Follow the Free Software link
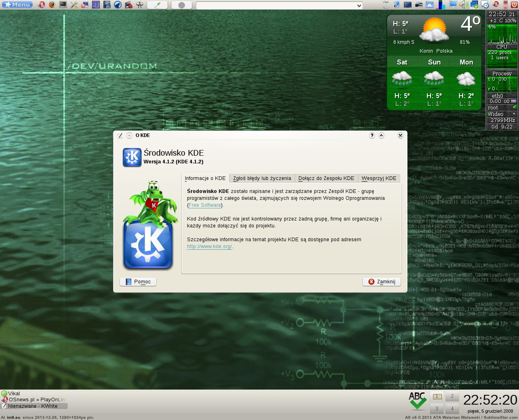Image resolution: width=519 pixels, height=420 pixels. [205, 205]
